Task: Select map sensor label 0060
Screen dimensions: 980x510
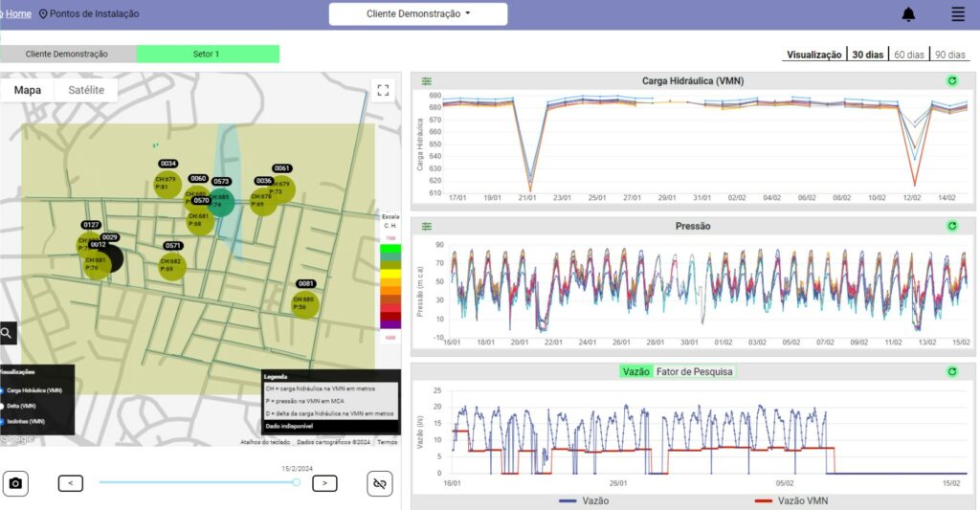Action: [x=198, y=179]
